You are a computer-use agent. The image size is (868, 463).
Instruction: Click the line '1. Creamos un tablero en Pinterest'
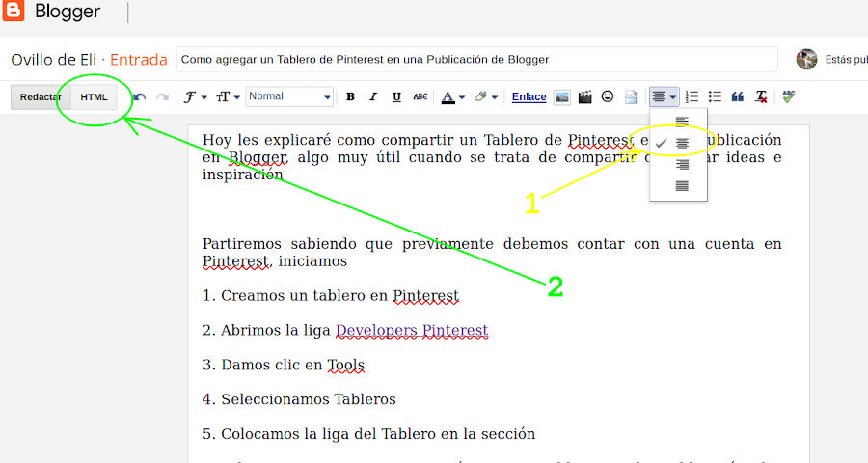point(331,296)
